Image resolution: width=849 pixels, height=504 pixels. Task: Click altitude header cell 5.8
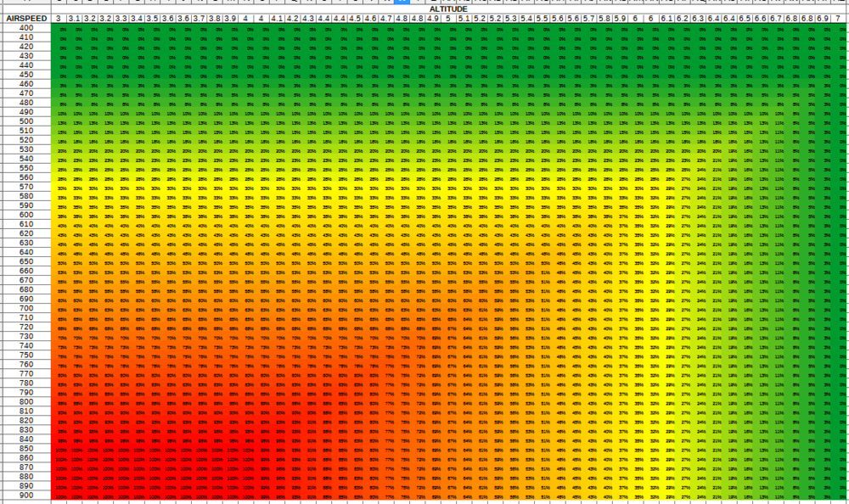604,19
